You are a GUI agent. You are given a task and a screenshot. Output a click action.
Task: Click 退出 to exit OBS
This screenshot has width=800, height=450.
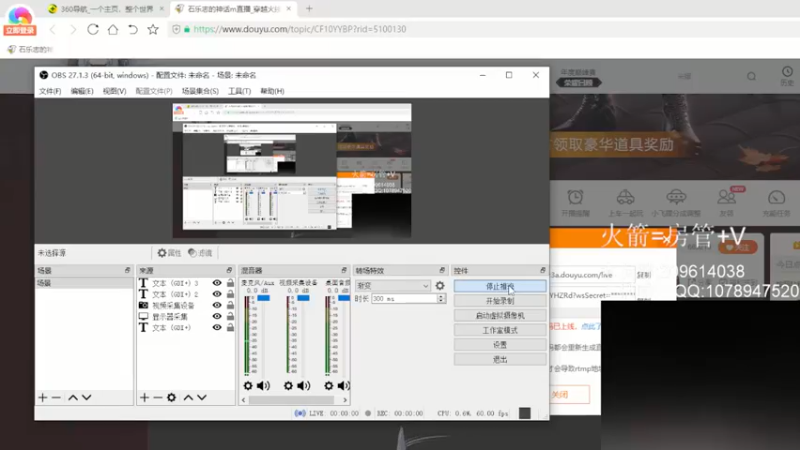500,360
